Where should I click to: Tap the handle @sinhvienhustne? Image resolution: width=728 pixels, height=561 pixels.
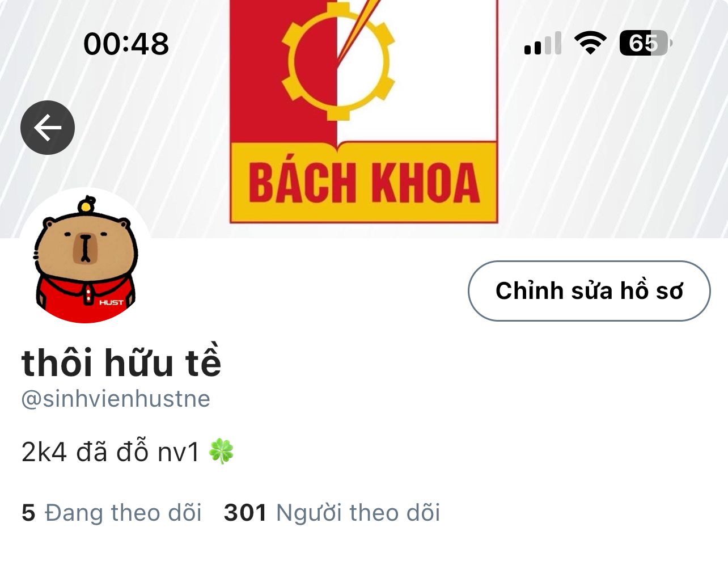click(116, 399)
